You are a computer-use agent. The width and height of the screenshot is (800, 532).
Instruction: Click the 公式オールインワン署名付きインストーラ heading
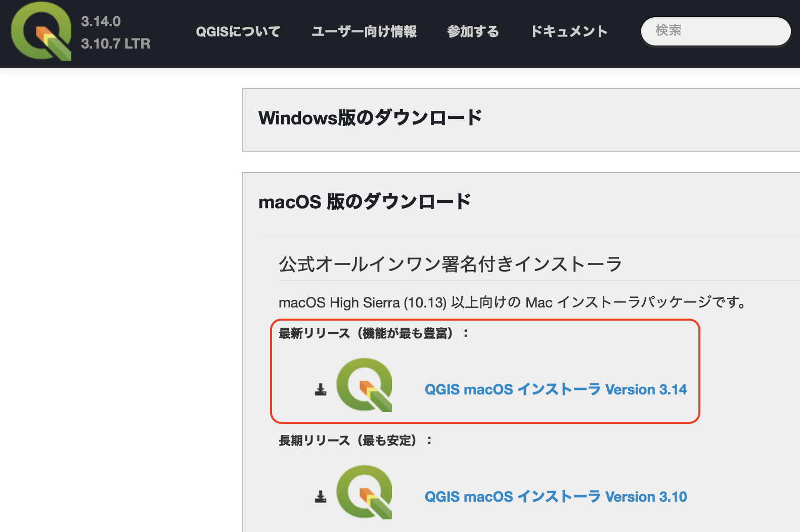tap(450, 264)
